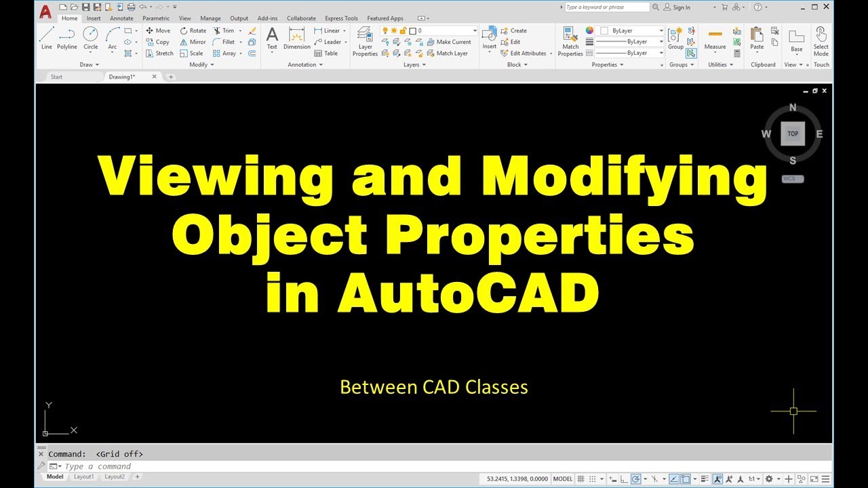Image resolution: width=868 pixels, height=488 pixels.
Task: Click the object color wheel icon
Action: pos(589,30)
